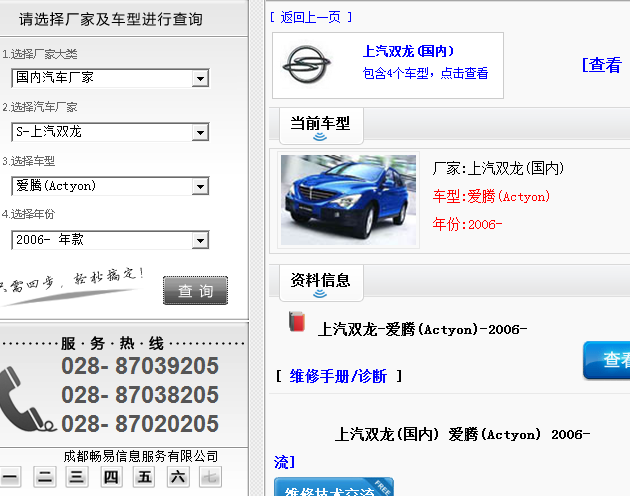Image resolution: width=630 pixels, height=496 pixels.
Task: Click the 4.选择年份 label
Action: click(29, 214)
